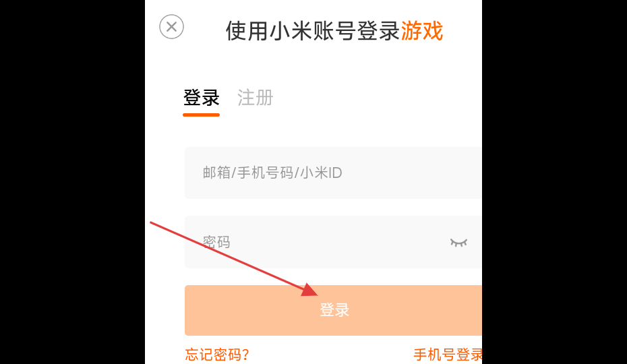Click into the 密码 password field
627x364 pixels.
tap(333, 242)
